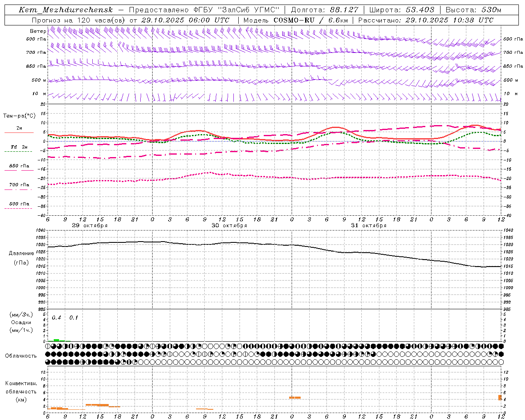Click the '(км)' convective unit label
The width and height of the screenshot is (525, 420).
[x=21, y=399]
